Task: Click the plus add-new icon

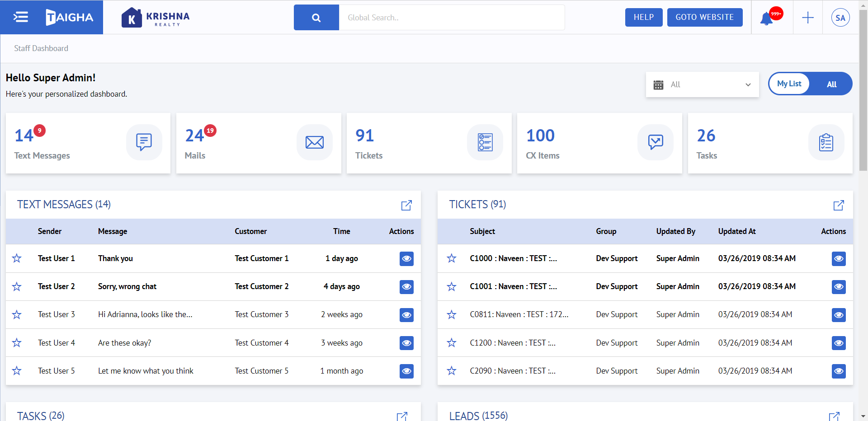Action: 808,18
